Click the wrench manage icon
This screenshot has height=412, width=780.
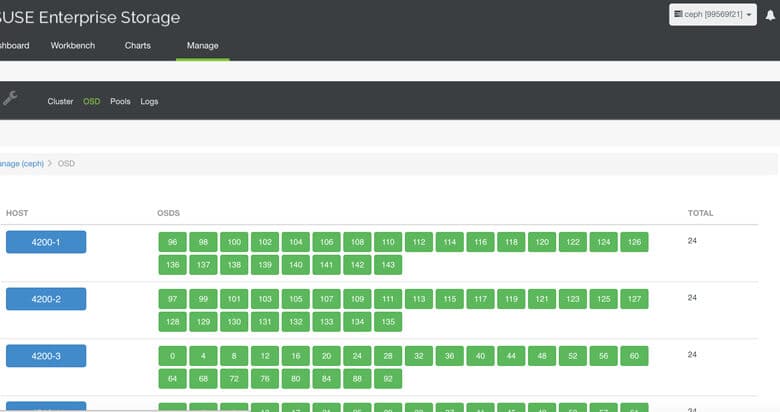10,98
